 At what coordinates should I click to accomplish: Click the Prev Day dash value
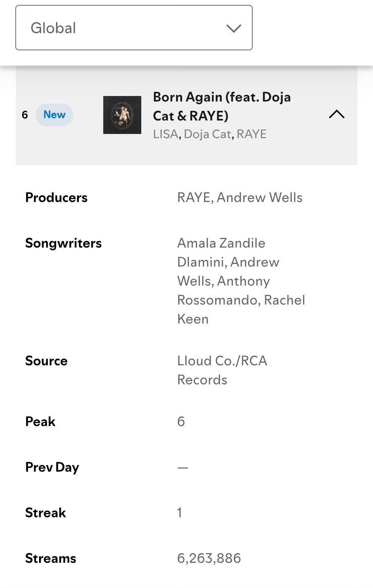click(183, 468)
